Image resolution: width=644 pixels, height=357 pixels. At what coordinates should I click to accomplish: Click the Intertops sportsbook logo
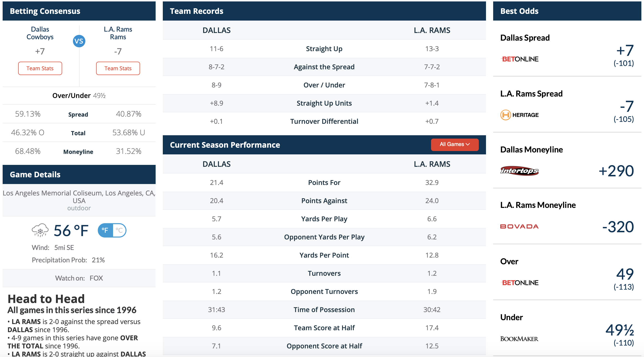pos(519,171)
